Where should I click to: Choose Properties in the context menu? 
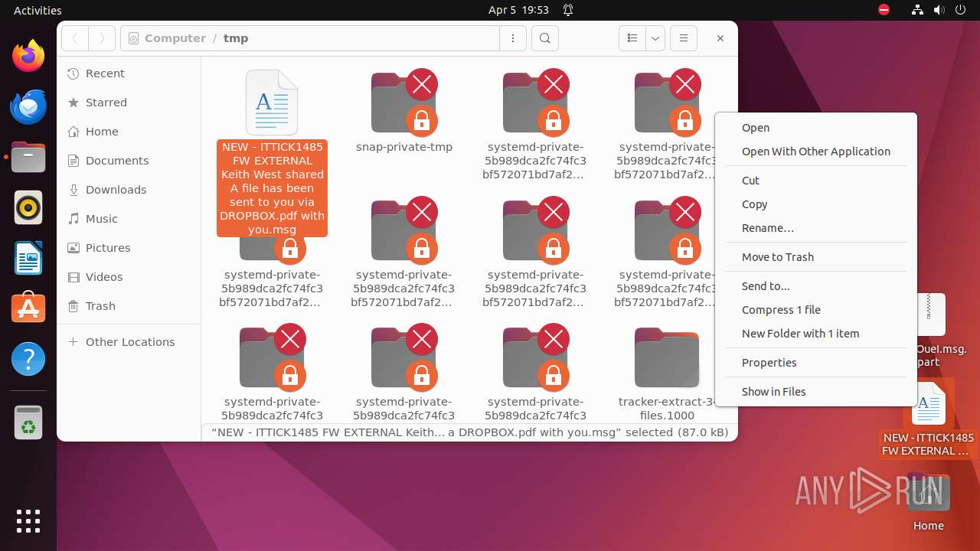[x=816, y=363]
